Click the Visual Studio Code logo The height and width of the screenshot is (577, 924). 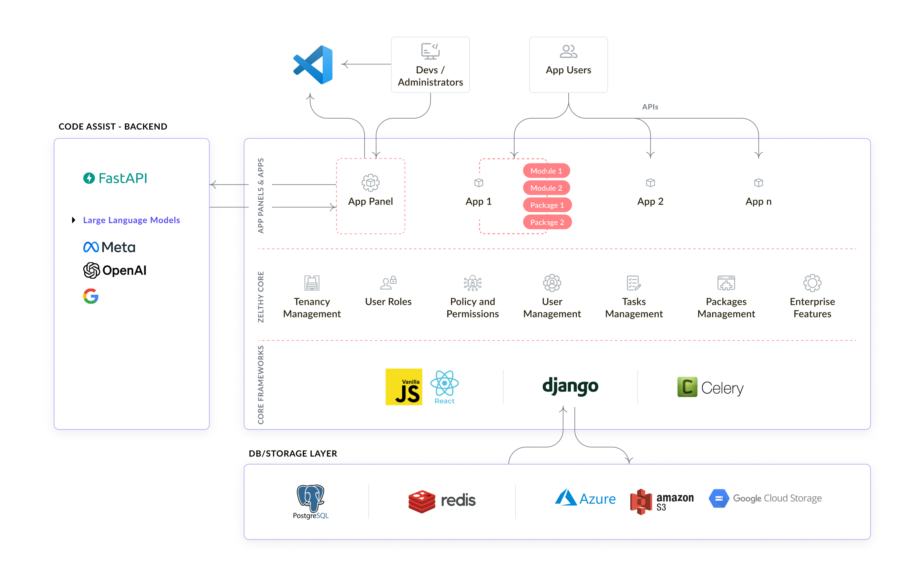(x=313, y=65)
